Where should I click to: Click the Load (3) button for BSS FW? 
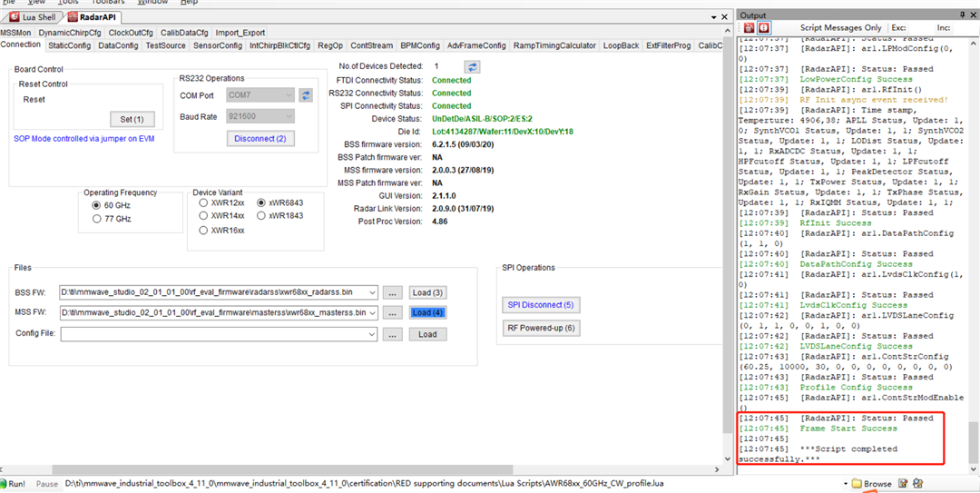pos(428,292)
